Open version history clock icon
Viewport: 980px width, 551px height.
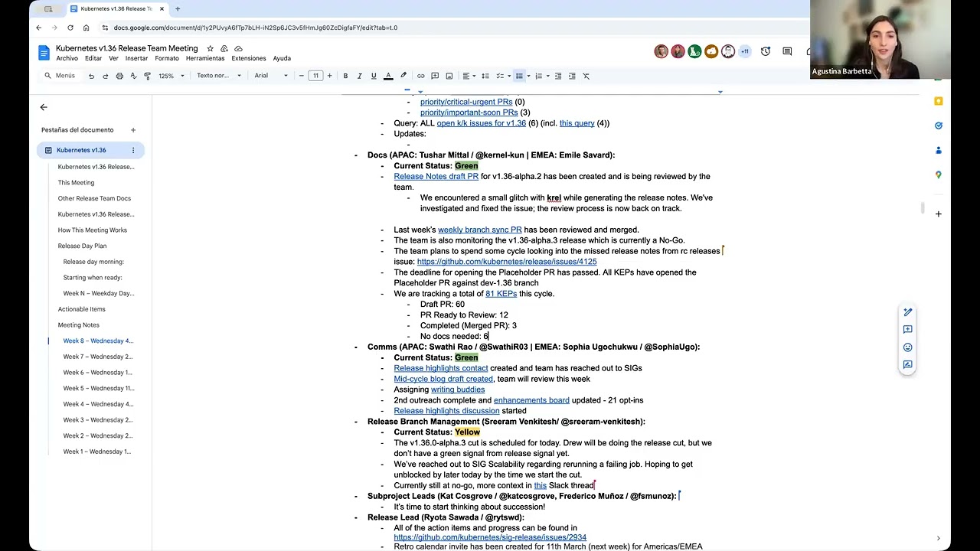point(766,51)
